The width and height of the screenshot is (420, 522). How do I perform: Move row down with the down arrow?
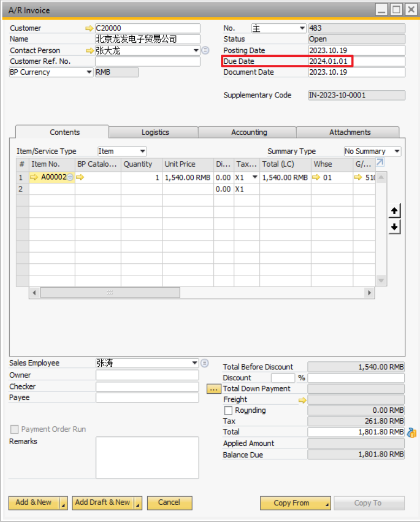pos(395,227)
